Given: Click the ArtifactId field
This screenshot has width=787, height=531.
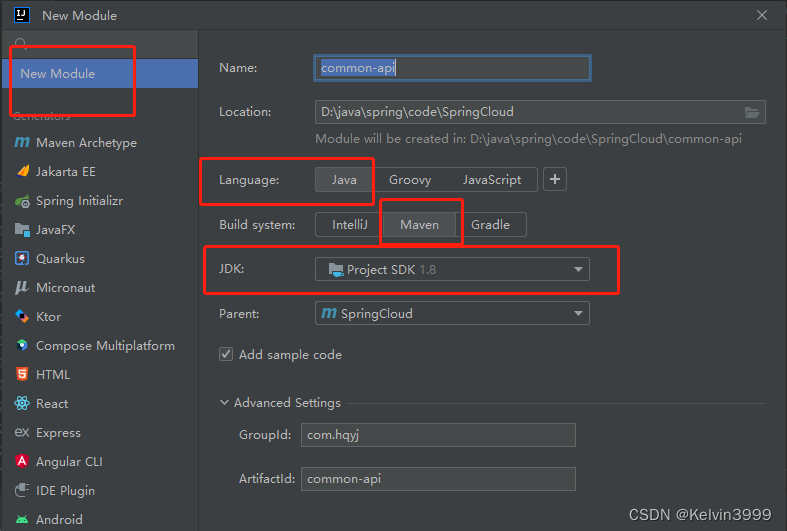Looking at the screenshot, I should click(438, 479).
